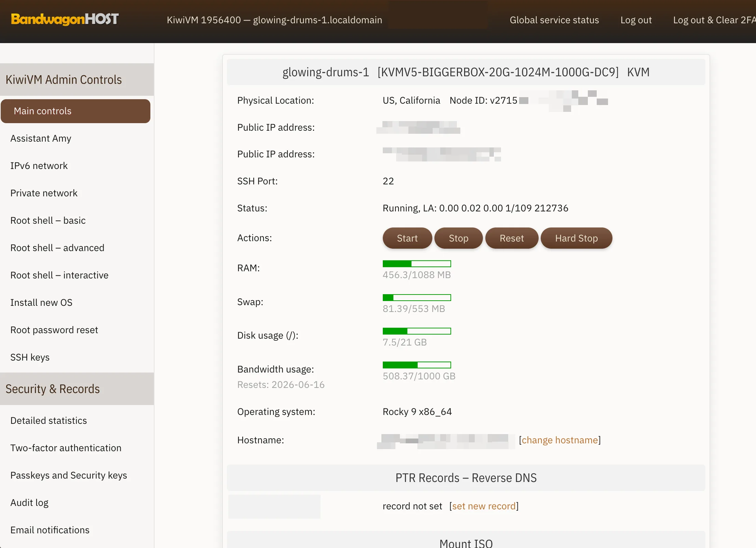Click Log out & Clear 2FA

pyautogui.click(x=714, y=20)
